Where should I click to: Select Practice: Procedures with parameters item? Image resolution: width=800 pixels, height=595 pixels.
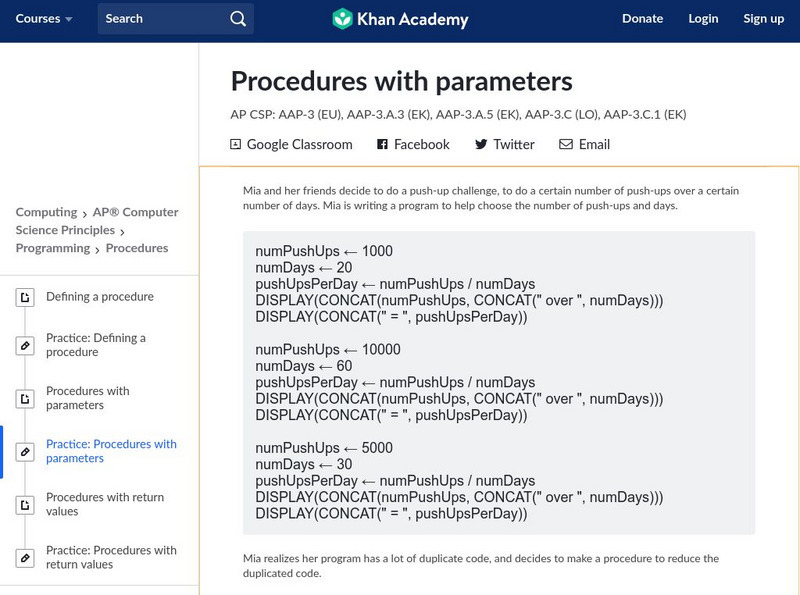[x=111, y=451]
